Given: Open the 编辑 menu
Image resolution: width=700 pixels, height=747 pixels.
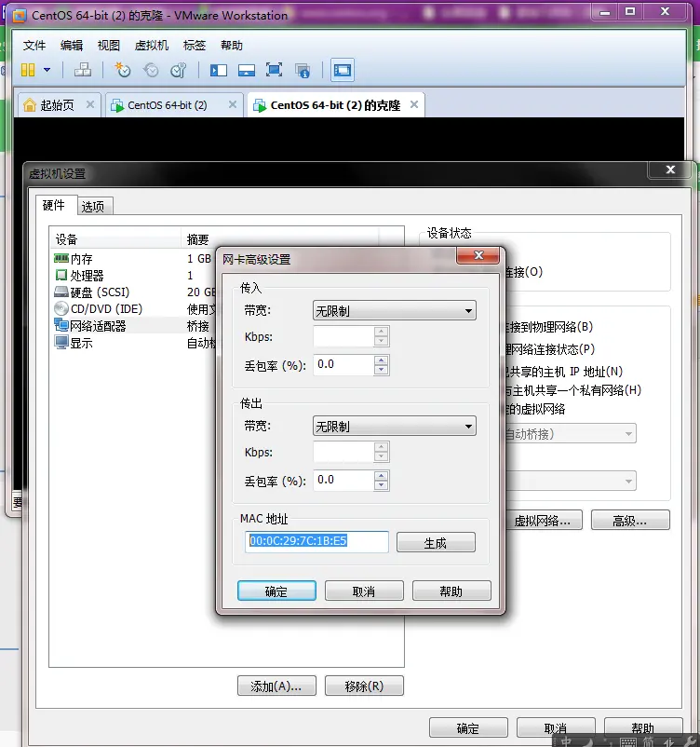Looking at the screenshot, I should [x=72, y=46].
